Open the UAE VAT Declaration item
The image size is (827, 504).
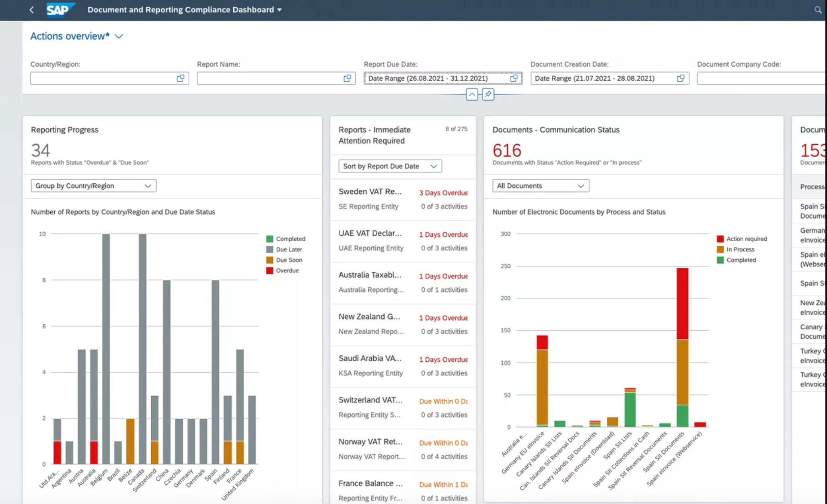[x=403, y=241]
